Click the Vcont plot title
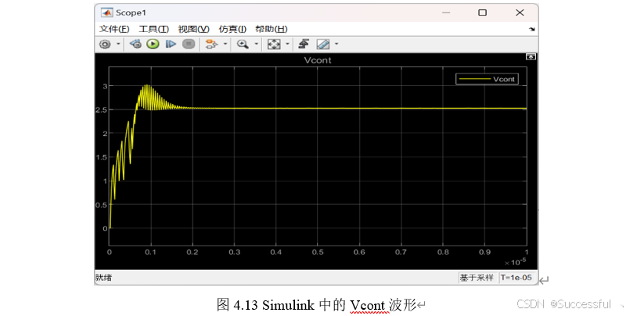 tap(318, 60)
